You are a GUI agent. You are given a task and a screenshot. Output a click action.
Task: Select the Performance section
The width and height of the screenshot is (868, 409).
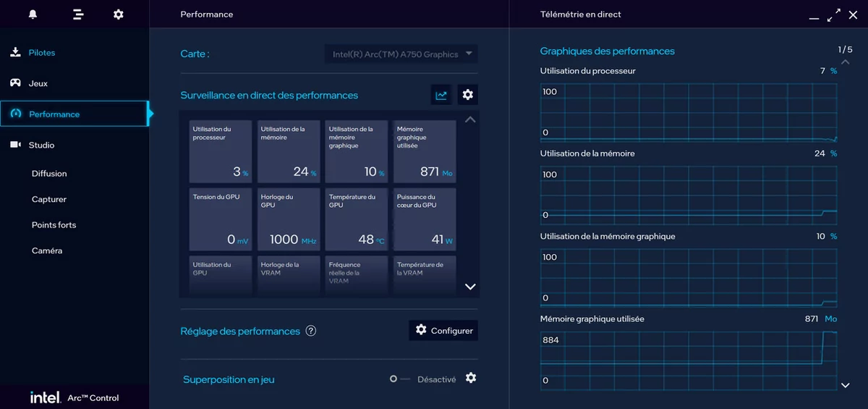(75, 114)
